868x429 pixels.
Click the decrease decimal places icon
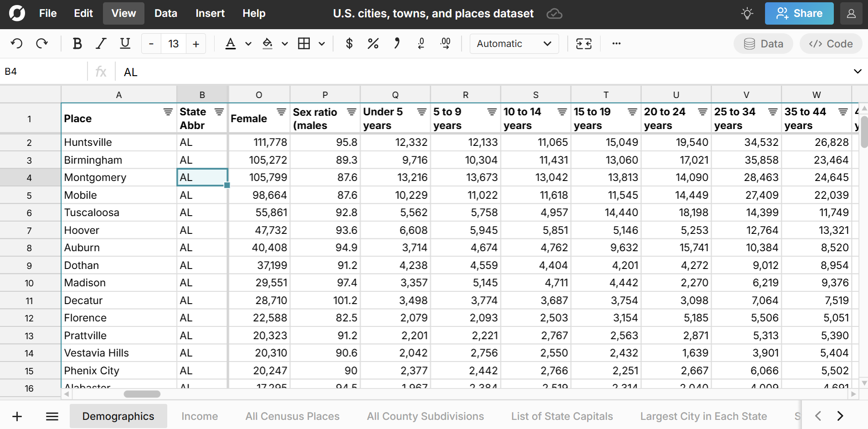click(x=421, y=44)
